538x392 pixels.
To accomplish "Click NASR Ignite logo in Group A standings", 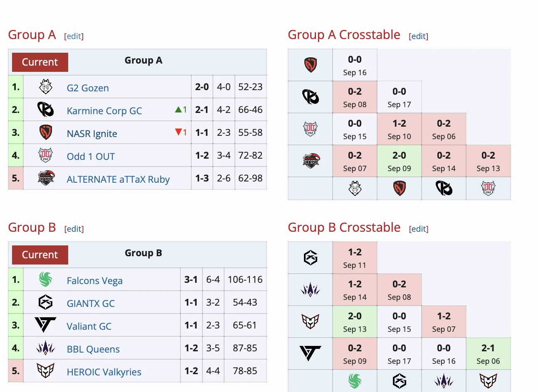I will click(x=45, y=132).
